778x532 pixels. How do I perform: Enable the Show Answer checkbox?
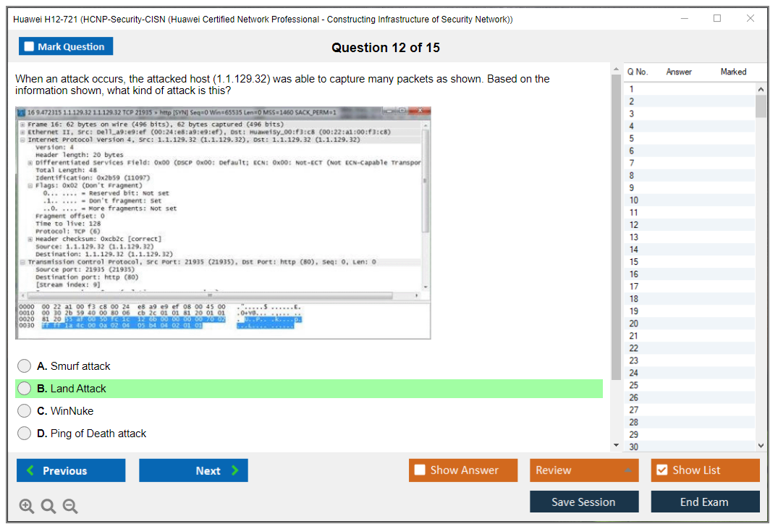coord(420,470)
